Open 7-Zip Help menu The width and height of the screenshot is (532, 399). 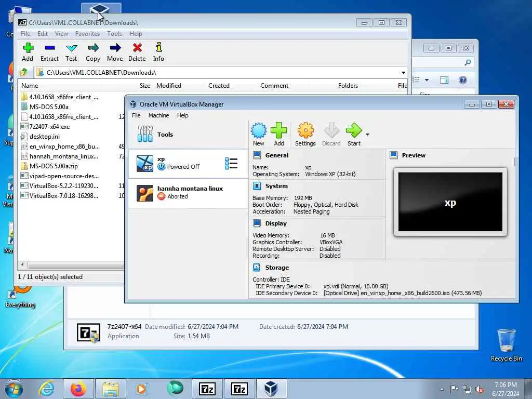pos(136,34)
